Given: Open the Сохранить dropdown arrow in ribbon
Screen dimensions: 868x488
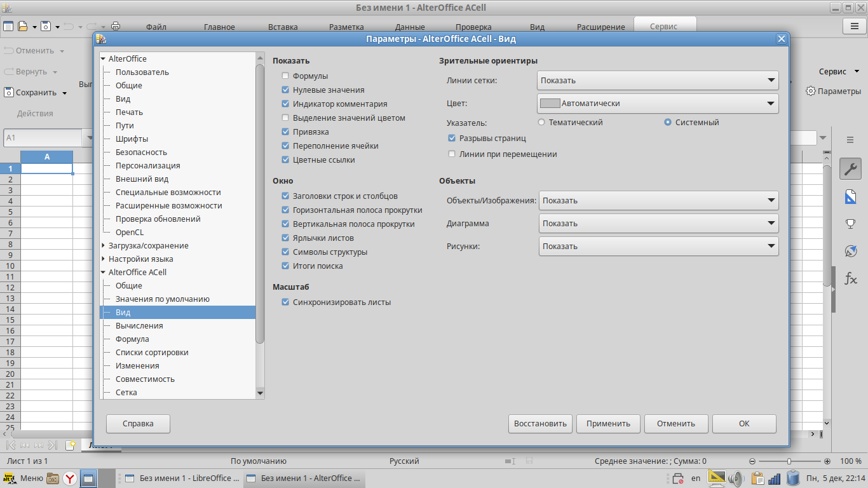Looking at the screenshot, I should [64, 93].
